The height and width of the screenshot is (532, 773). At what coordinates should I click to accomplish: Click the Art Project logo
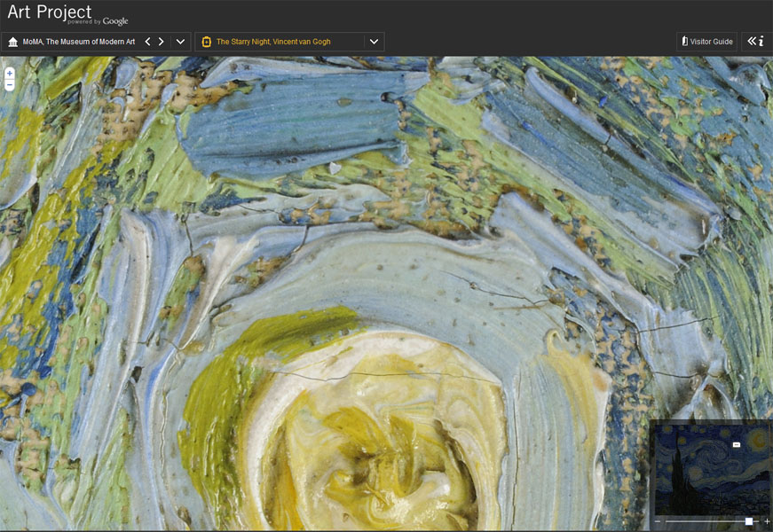67,14
